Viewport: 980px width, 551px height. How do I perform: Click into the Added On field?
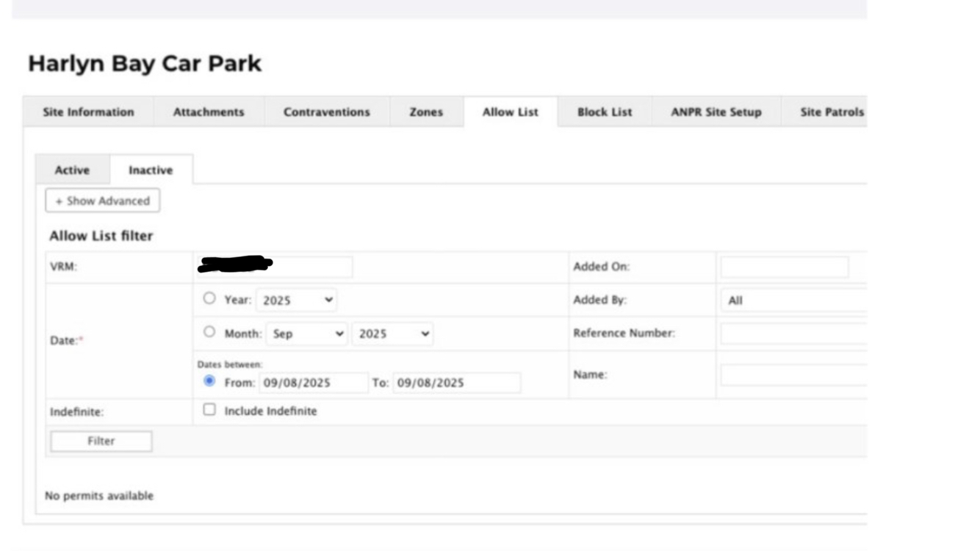[784, 267]
